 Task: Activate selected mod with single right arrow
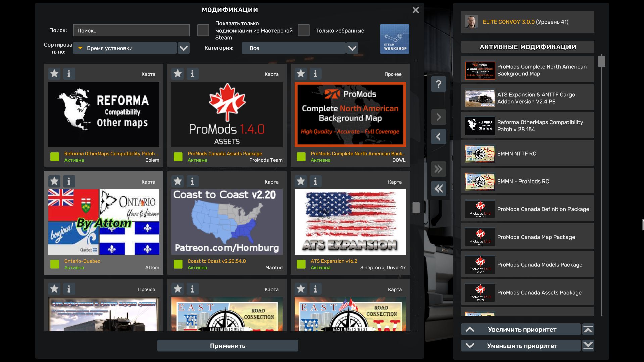[438, 117]
